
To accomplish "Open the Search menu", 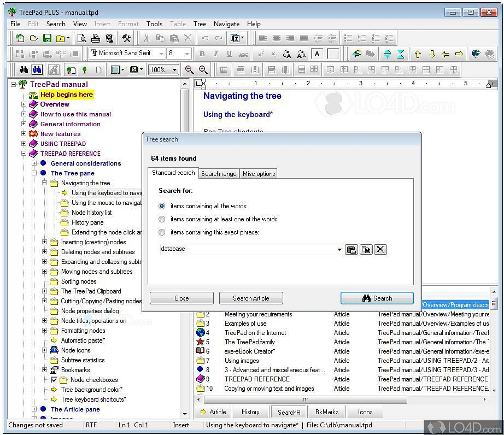I will tap(56, 24).
